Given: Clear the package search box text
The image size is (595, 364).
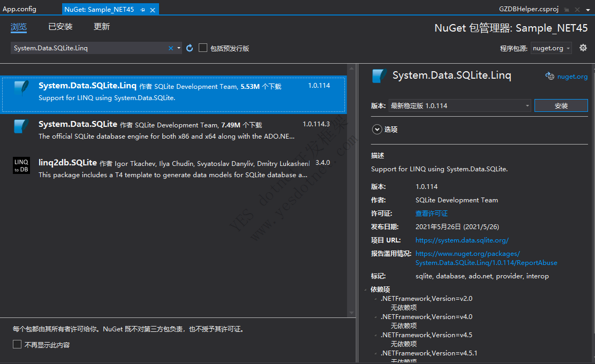Looking at the screenshot, I should coord(171,48).
